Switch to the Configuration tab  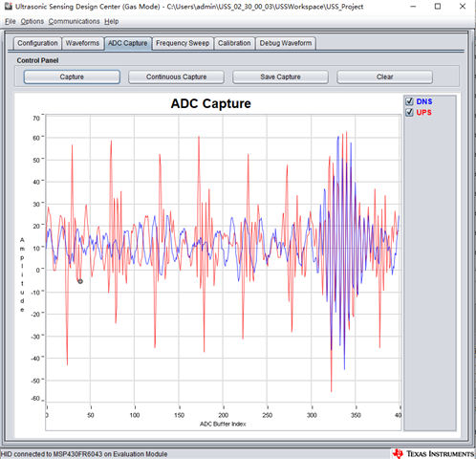coord(37,43)
